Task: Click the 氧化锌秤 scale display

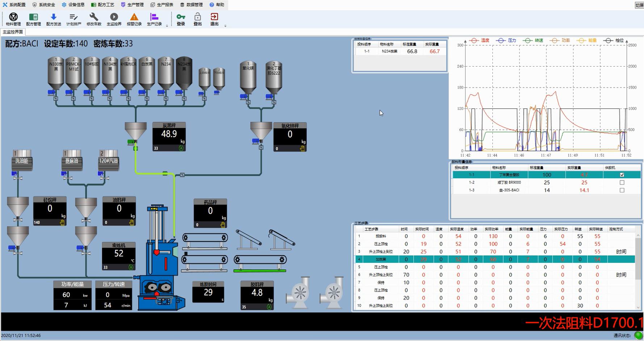Action: (290, 137)
